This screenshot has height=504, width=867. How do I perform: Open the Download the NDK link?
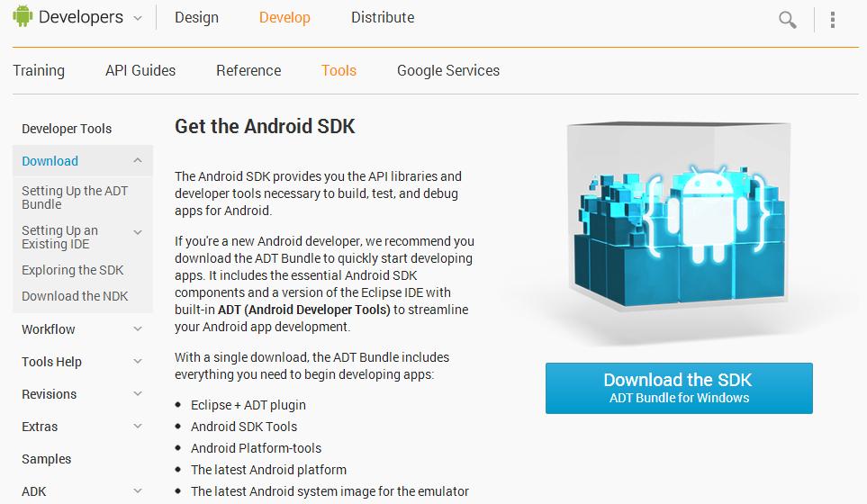point(75,296)
